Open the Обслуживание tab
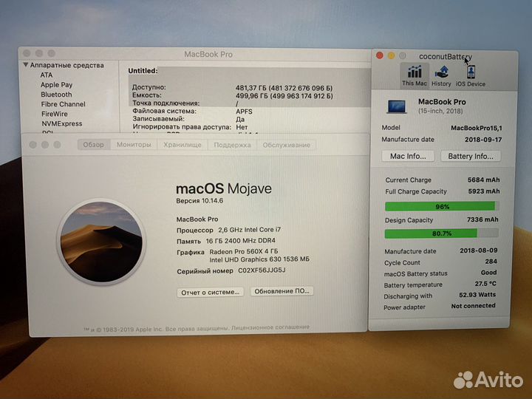The image size is (532, 399). [x=287, y=146]
